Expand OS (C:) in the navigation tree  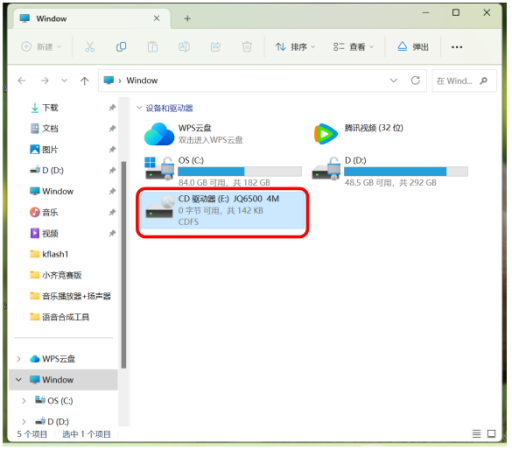[x=24, y=401]
